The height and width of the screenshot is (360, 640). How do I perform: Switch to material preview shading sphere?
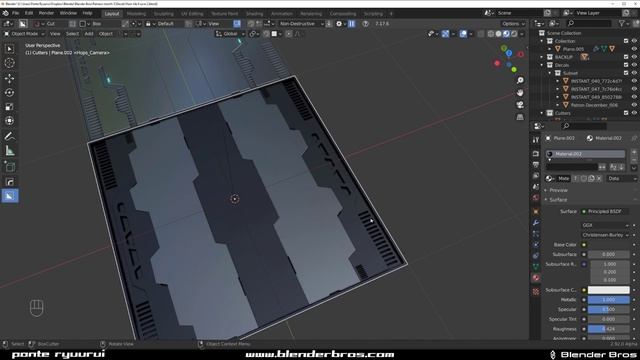(506, 34)
